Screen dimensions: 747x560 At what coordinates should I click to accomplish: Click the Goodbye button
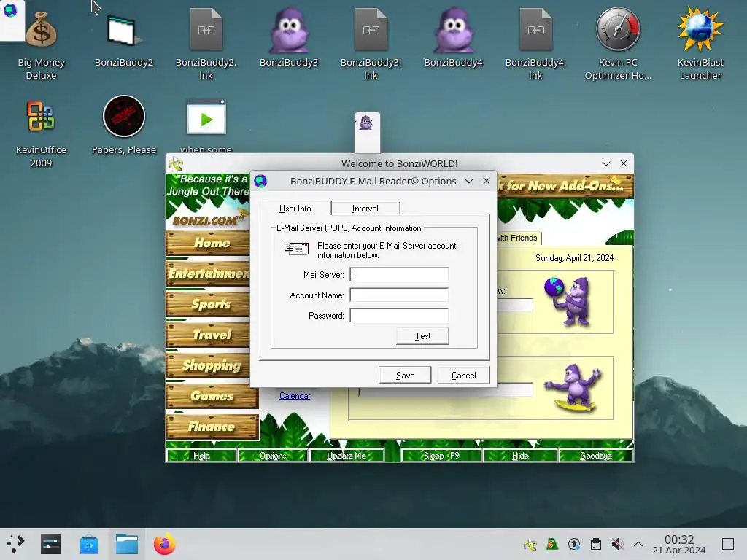tap(595, 456)
